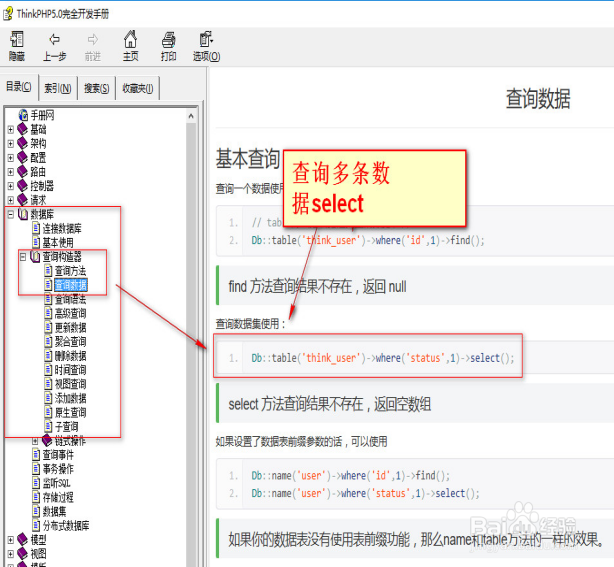Click the page icon beside 查询方法
Image resolution: width=614 pixels, height=567 pixels.
tap(48, 271)
